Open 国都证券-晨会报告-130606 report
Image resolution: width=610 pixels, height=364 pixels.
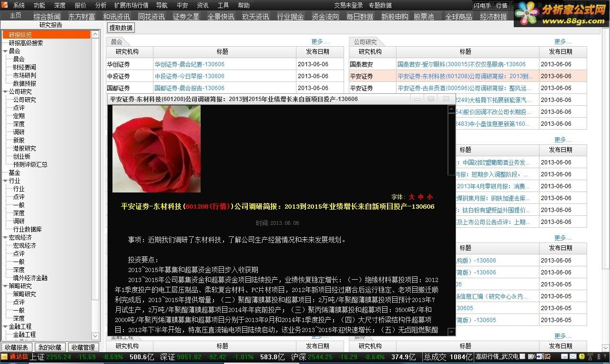189,88
